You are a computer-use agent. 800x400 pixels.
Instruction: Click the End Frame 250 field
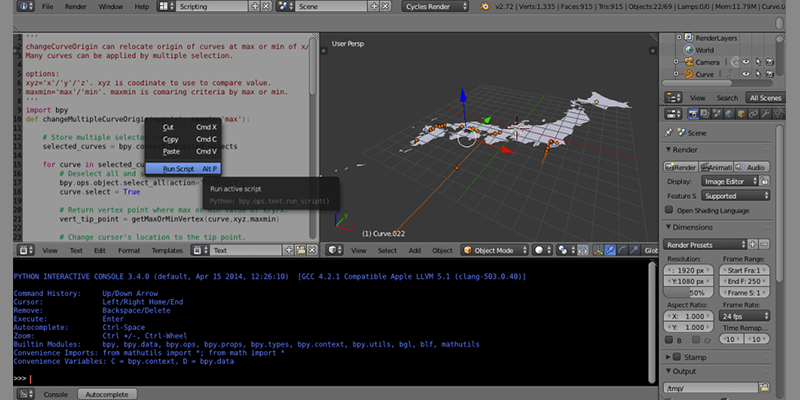744,282
